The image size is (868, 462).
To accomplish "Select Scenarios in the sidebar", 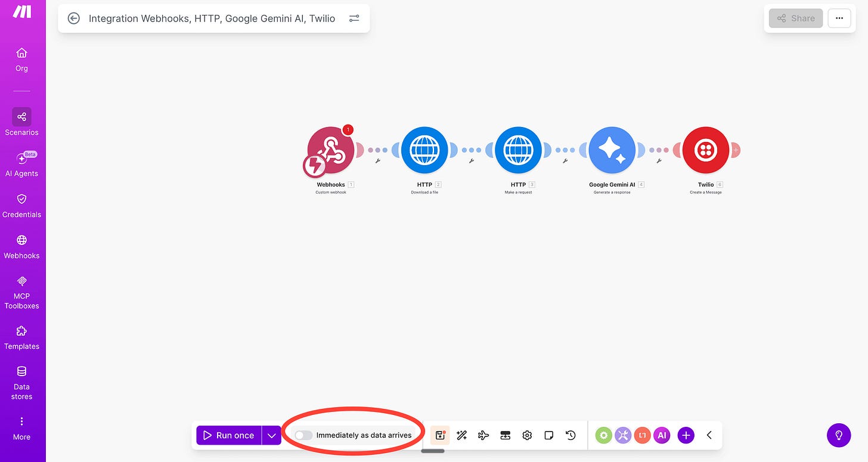I will pyautogui.click(x=21, y=122).
